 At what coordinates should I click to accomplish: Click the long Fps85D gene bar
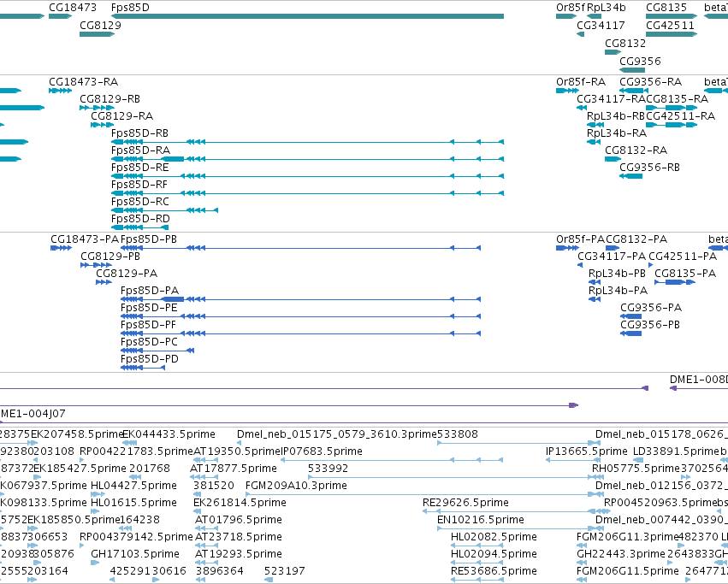(307, 17)
